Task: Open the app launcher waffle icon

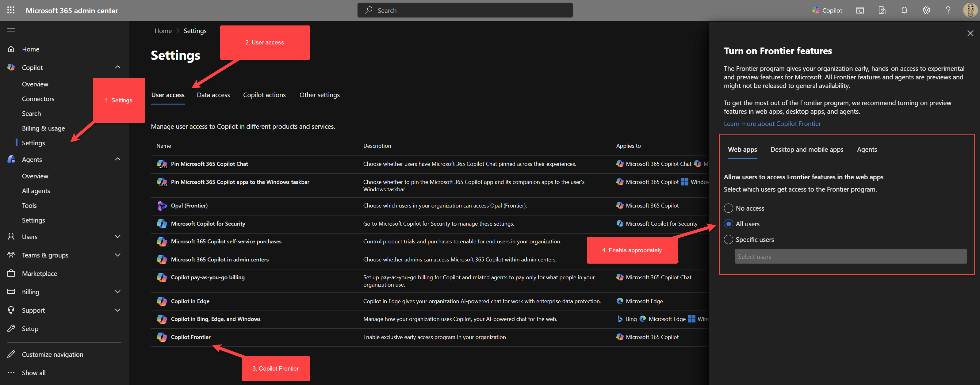Action: tap(11, 10)
